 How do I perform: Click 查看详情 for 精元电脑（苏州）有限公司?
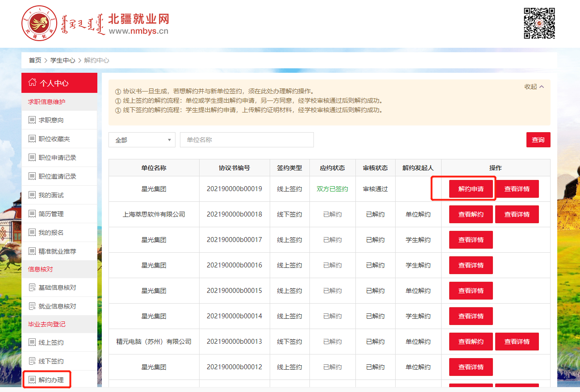click(517, 342)
